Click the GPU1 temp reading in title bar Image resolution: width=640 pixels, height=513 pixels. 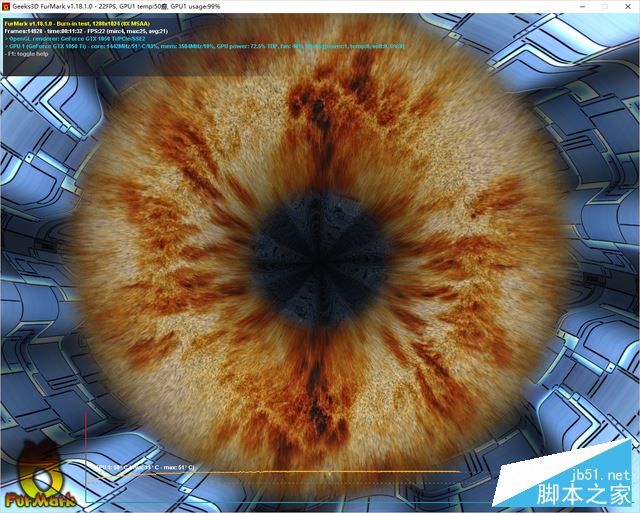(x=178, y=6)
